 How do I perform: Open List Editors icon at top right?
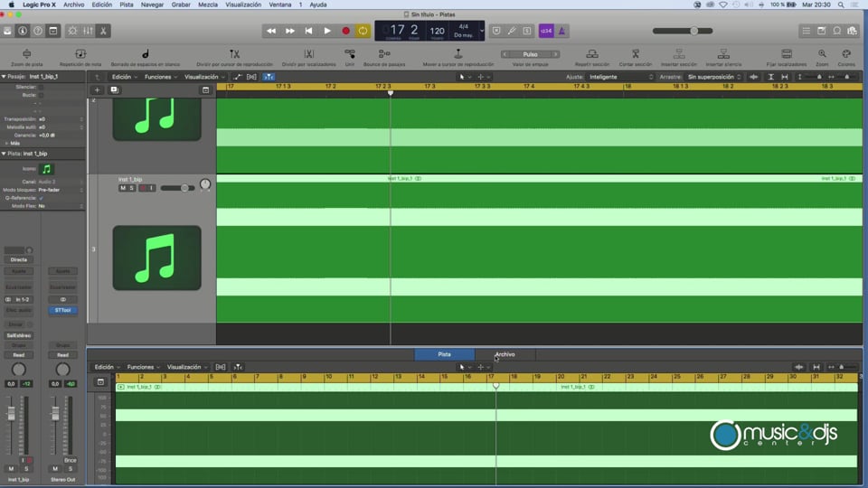807,31
